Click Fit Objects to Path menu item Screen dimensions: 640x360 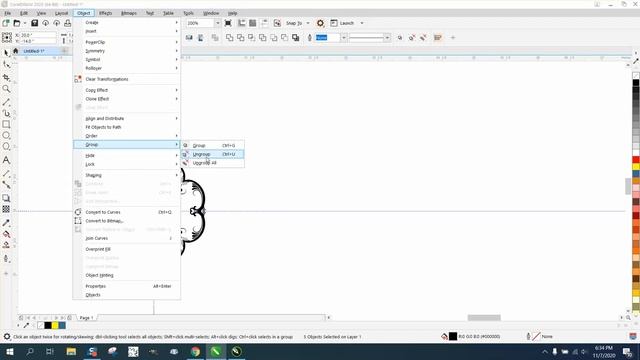coord(127,127)
